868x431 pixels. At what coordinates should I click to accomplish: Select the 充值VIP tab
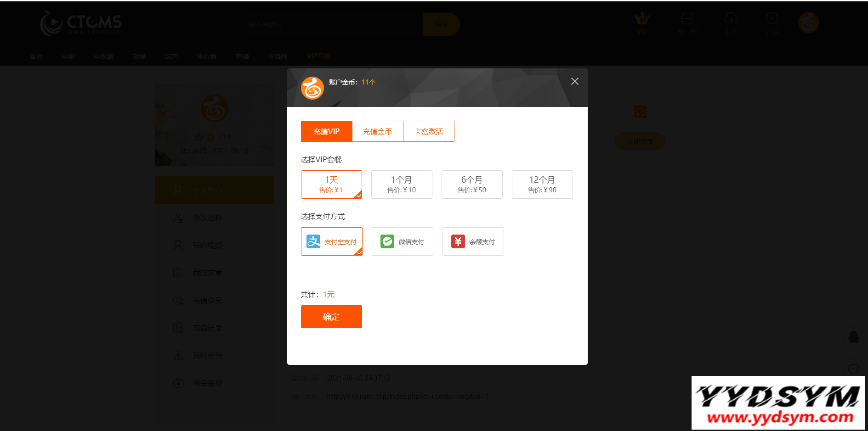click(326, 132)
